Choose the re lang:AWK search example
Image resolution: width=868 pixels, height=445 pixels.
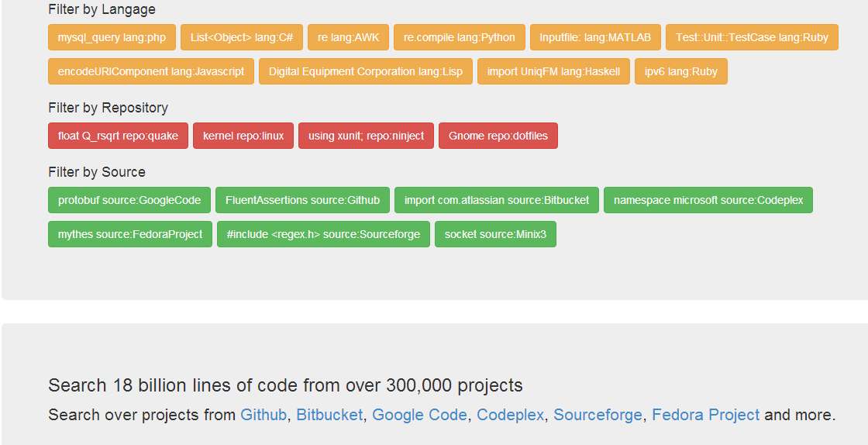348,37
